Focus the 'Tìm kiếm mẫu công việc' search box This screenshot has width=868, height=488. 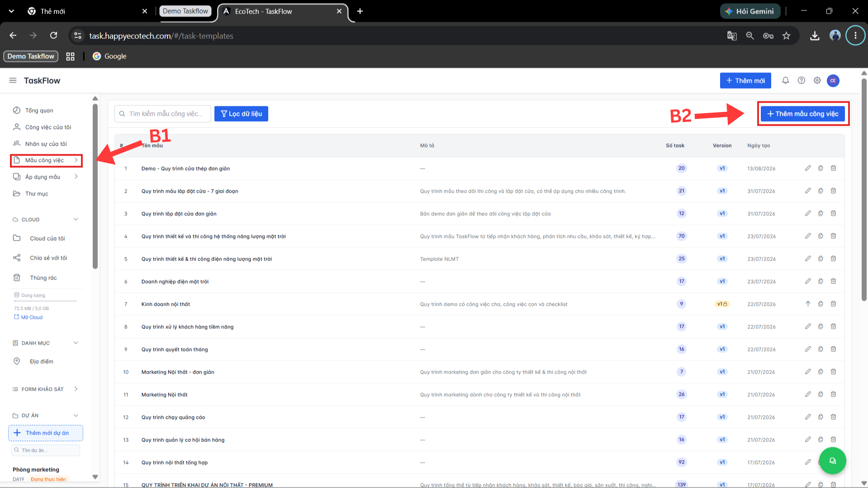pyautogui.click(x=163, y=114)
